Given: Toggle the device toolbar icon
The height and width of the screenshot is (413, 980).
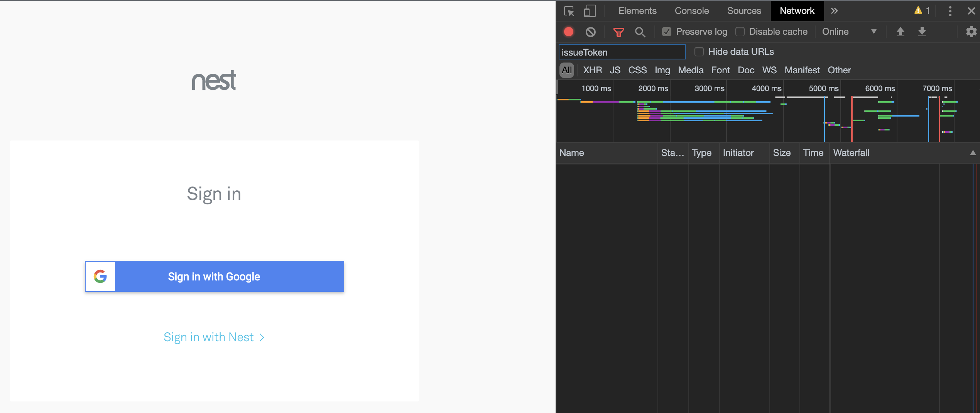Looking at the screenshot, I should click(x=590, y=11).
